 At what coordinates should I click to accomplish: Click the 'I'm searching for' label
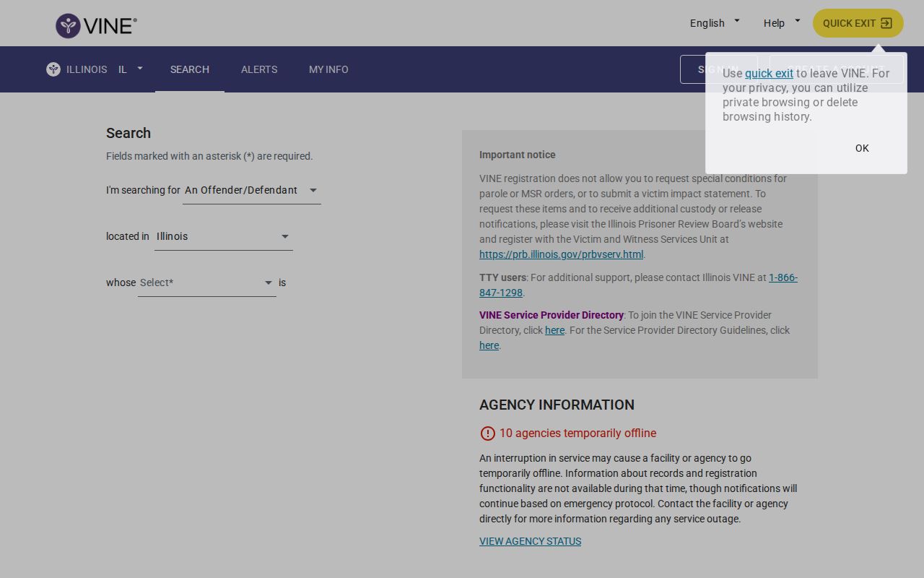click(143, 190)
